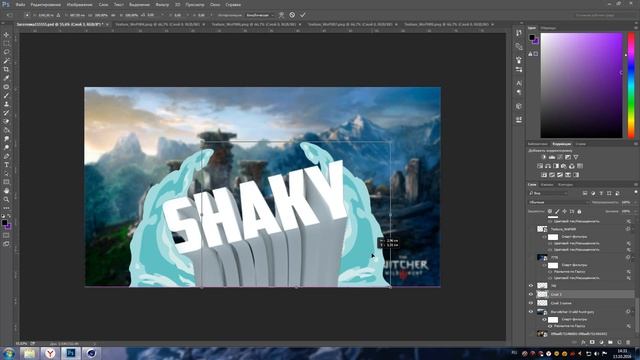The image size is (640, 360).
Task: Add a Levels adjustment
Action: 552,157
